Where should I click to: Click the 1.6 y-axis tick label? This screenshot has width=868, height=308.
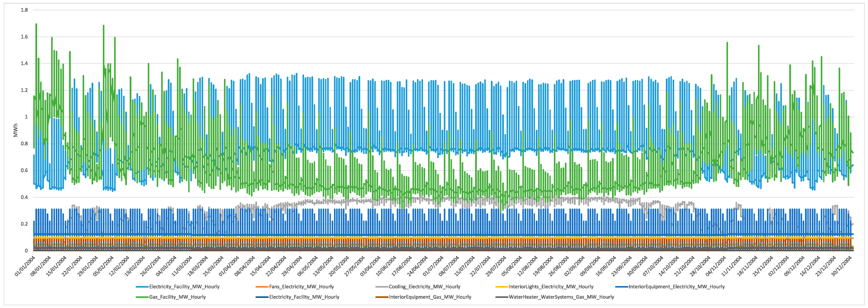[24, 37]
